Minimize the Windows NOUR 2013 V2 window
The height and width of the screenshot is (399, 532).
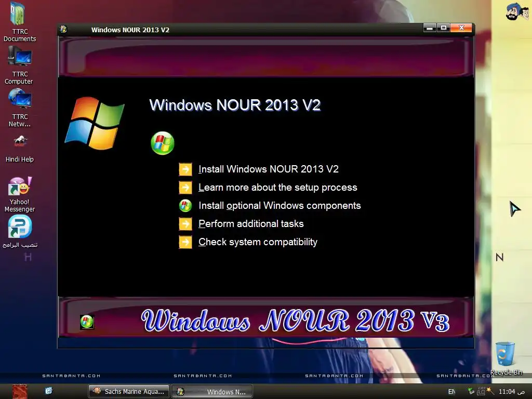pyautogui.click(x=430, y=28)
